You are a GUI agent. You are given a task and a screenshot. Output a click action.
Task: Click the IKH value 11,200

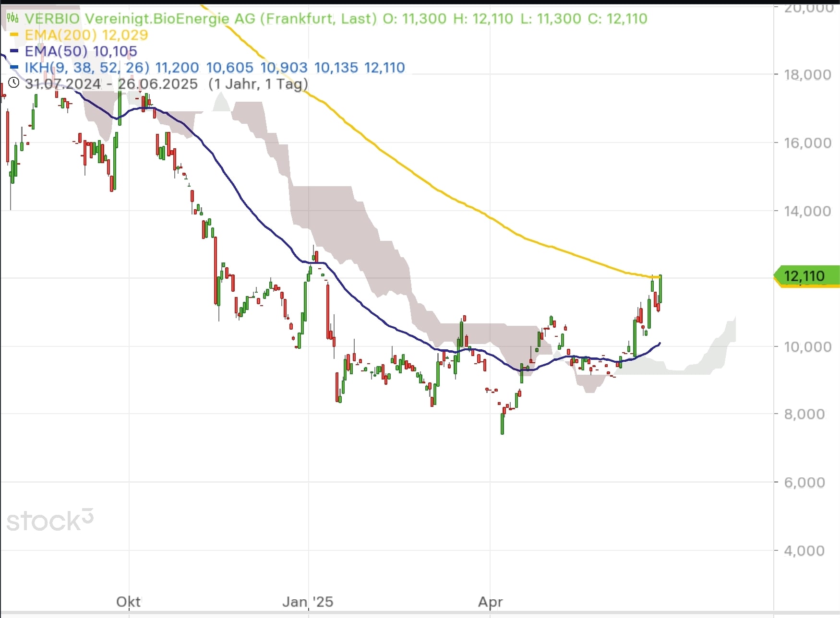click(177, 67)
